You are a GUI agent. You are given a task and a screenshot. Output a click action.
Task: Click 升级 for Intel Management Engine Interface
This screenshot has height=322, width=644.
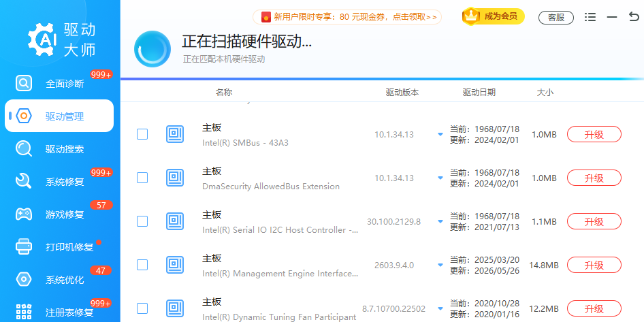pos(594,265)
